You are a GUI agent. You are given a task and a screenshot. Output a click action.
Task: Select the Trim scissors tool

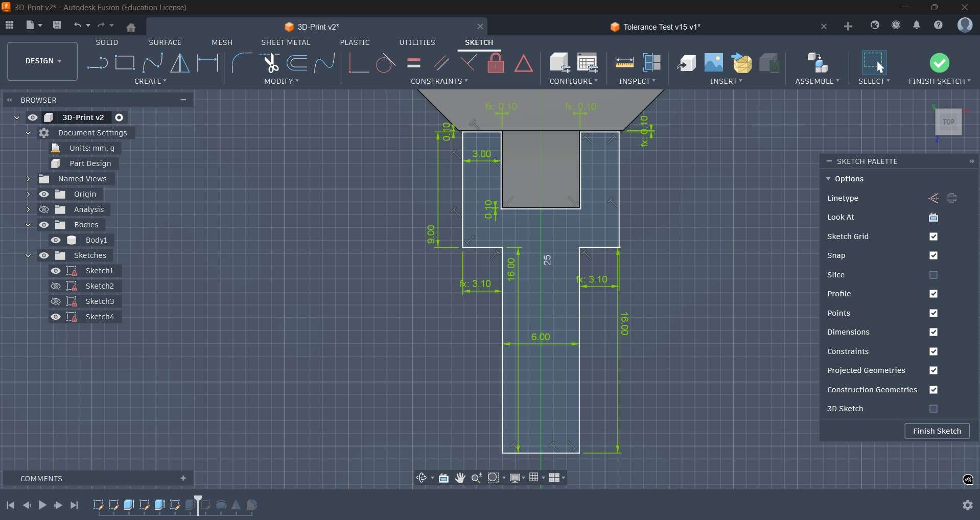coord(270,63)
